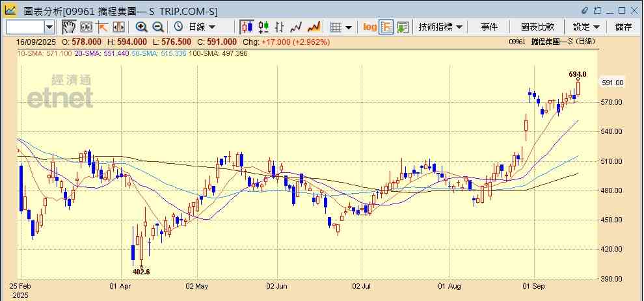The height and width of the screenshot is (301, 644).
Task: Toggle the log scale button
Action: point(369,27)
